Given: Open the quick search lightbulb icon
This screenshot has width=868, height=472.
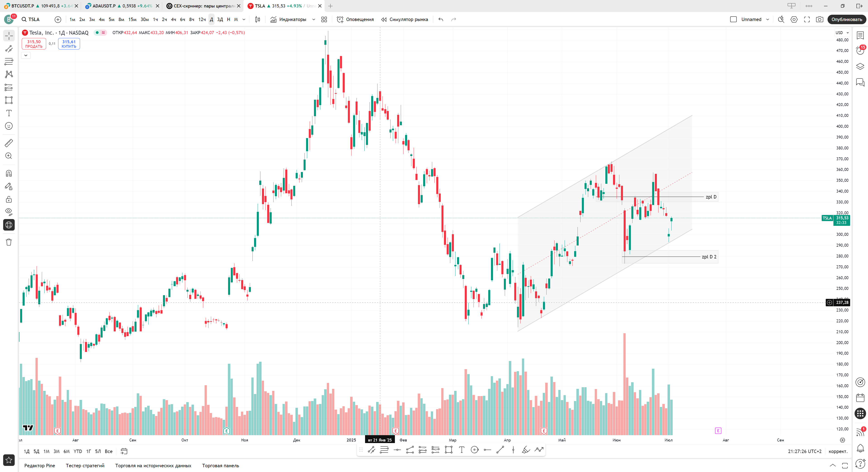Looking at the screenshot, I should (x=781, y=19).
